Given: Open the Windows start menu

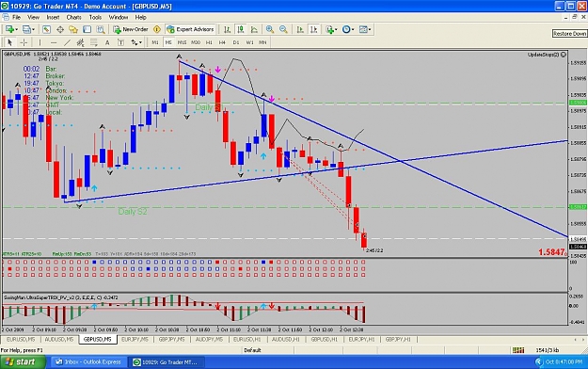Looking at the screenshot, I should click(23, 361).
